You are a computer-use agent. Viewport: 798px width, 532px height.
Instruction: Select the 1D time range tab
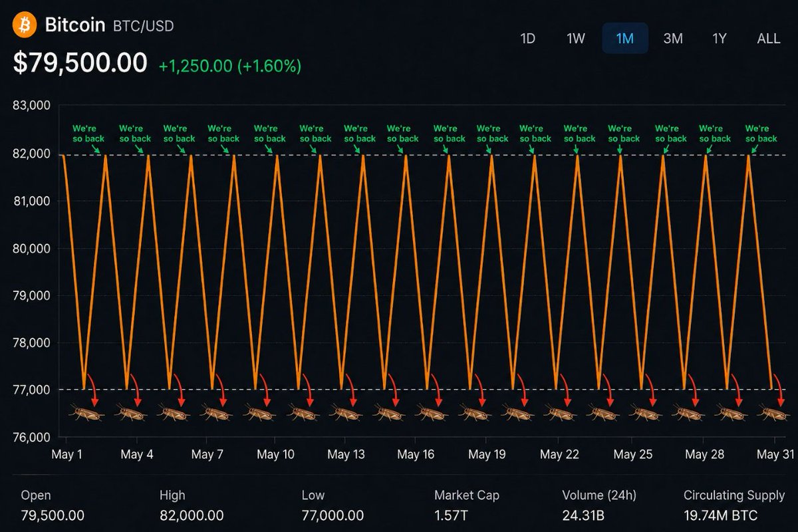coord(527,38)
